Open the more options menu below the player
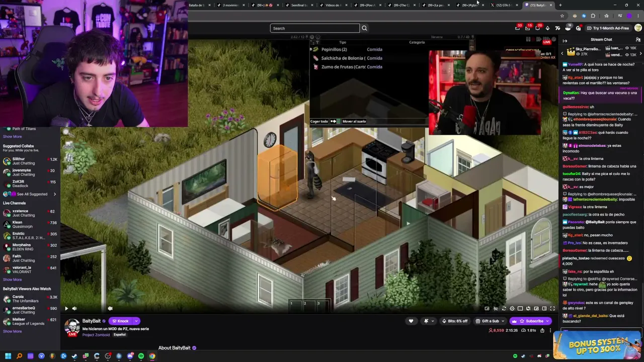The height and width of the screenshot is (362, 644). tap(550, 331)
